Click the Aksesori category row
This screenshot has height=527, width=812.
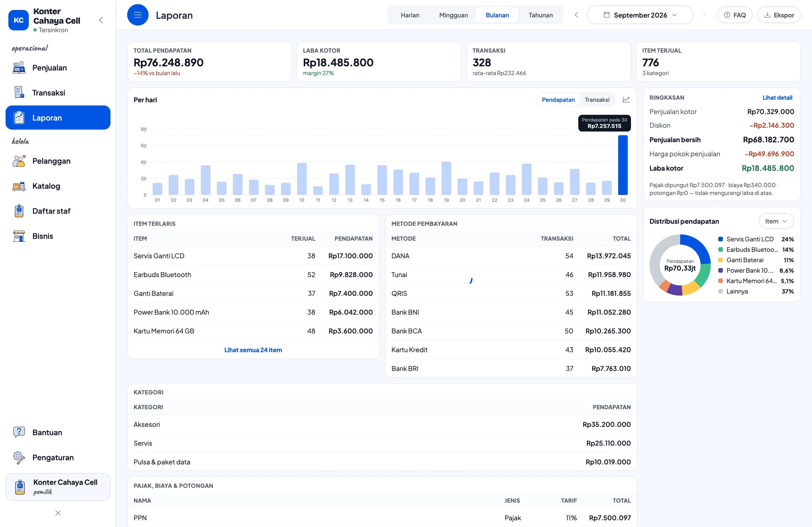(382, 424)
